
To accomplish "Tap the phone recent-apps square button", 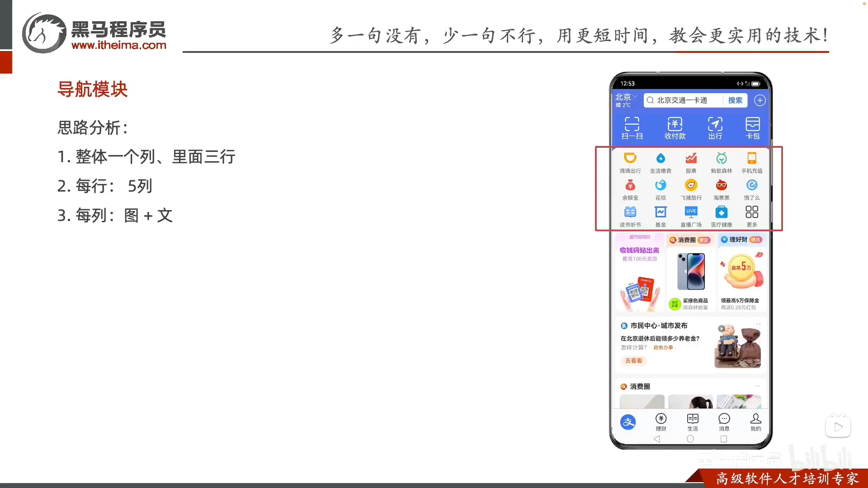I will coord(724,439).
